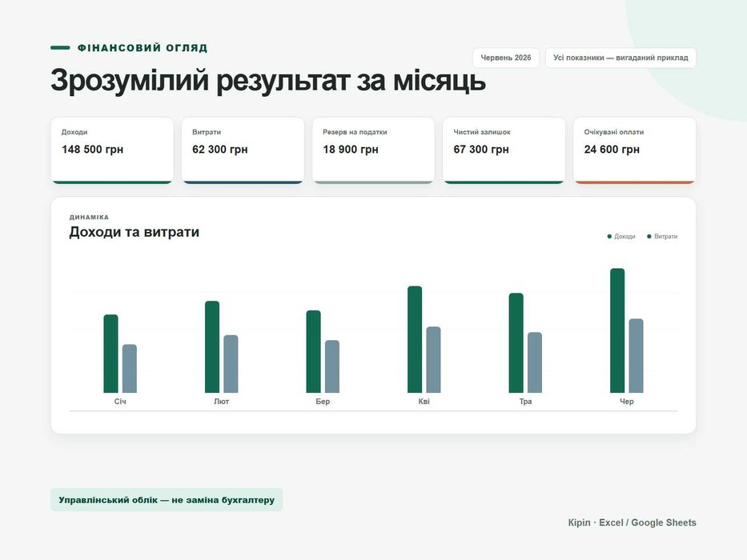The height and width of the screenshot is (560, 747).
Task: Click the 'ДИНАМІКА' section label
Action: click(x=89, y=217)
